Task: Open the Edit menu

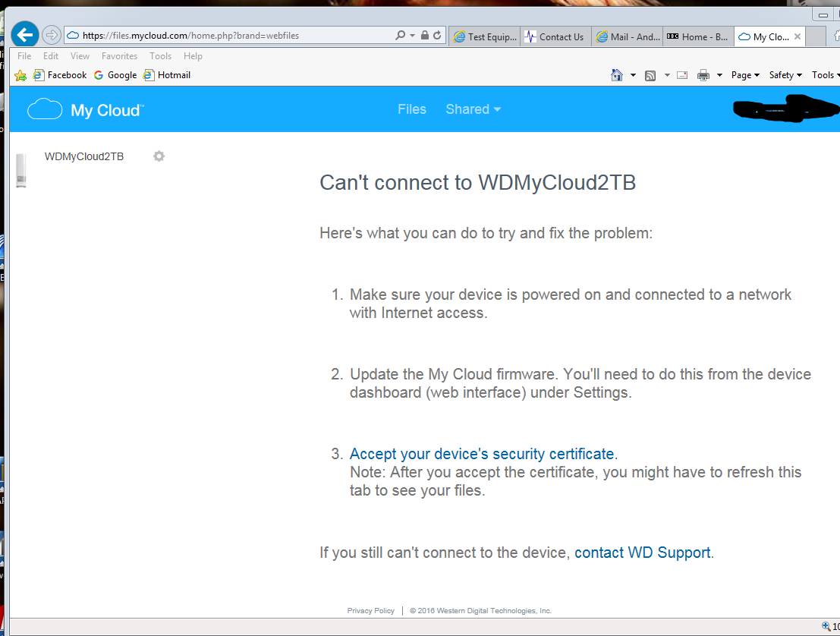Action: coord(50,55)
